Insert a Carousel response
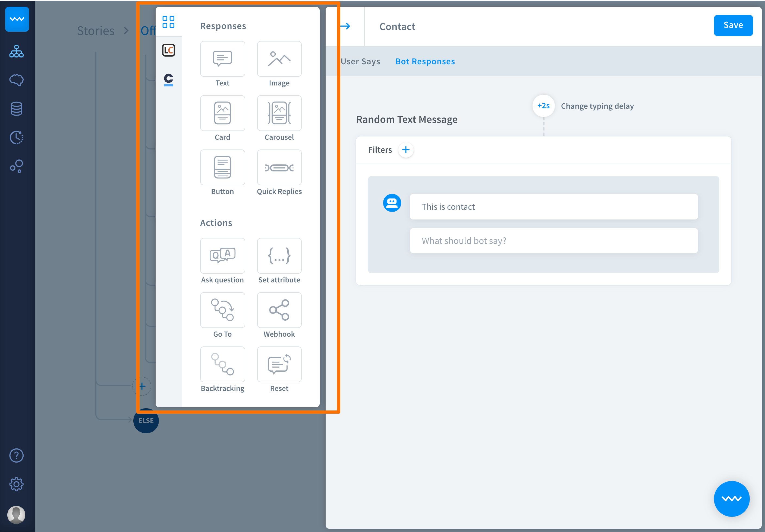 point(279,113)
